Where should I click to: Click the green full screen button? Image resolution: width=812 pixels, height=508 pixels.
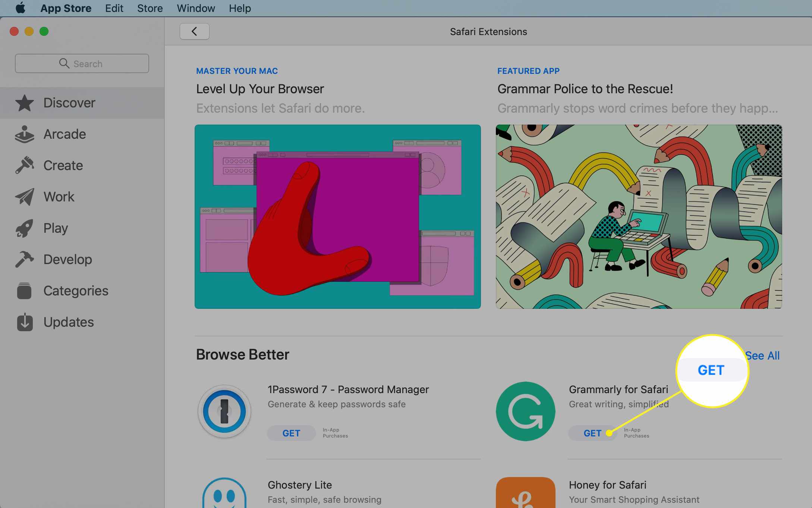(x=44, y=31)
